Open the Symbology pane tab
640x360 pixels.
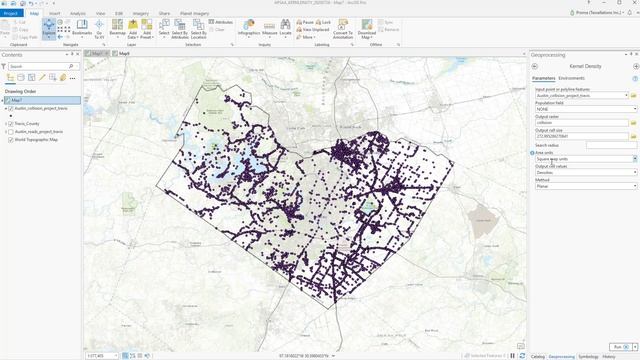click(x=588, y=357)
